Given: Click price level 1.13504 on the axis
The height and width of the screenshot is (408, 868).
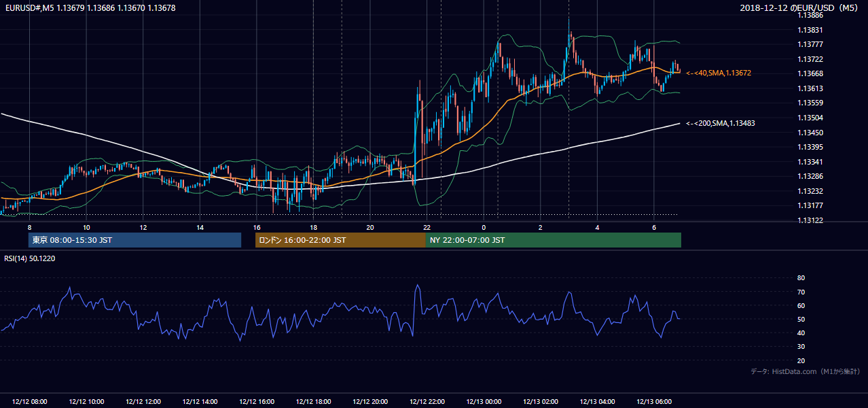Looking at the screenshot, I should [x=811, y=118].
